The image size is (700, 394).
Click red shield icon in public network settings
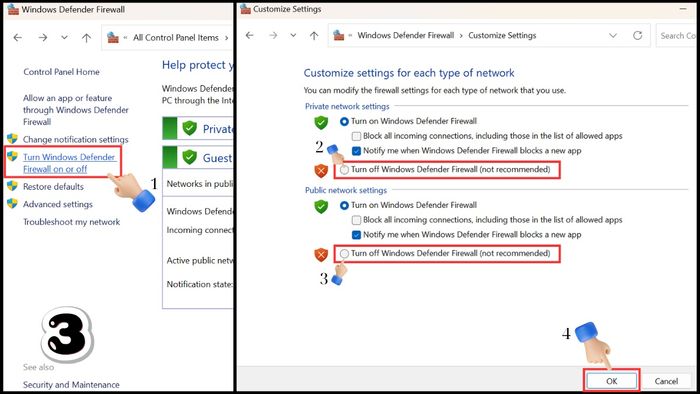pyautogui.click(x=321, y=254)
